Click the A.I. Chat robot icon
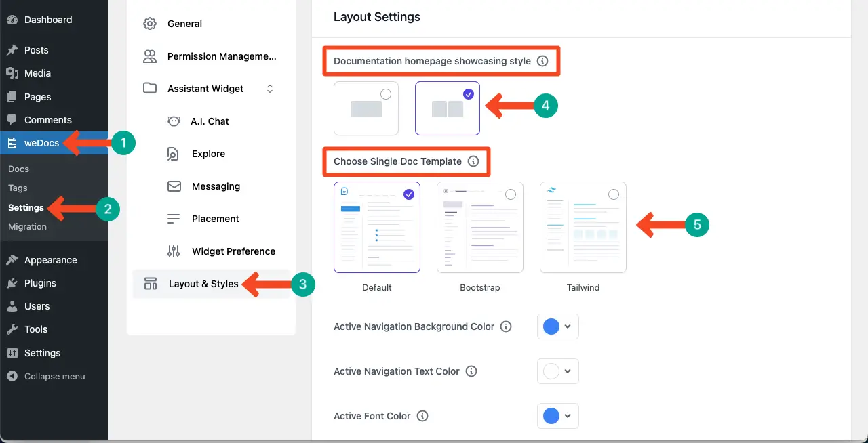Screen dimensions: 868x443 (174, 121)
